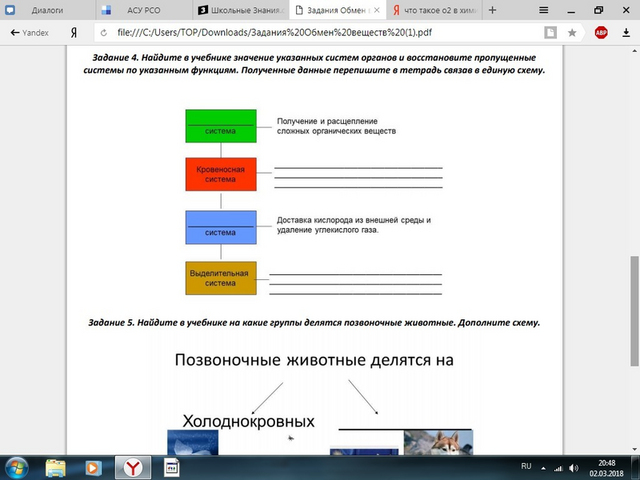Click the Yandex Я home icon
Viewport: 640px width, 480px height.
[74, 33]
